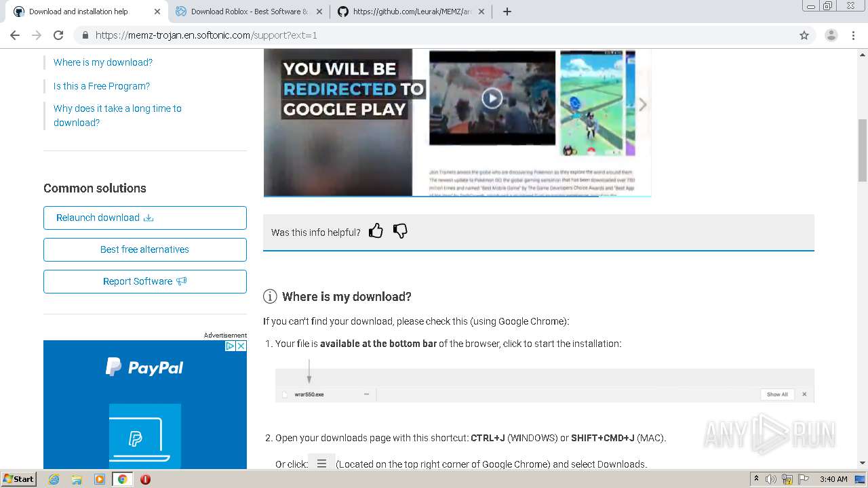
Task: Click the Report Software button
Action: coord(145,281)
